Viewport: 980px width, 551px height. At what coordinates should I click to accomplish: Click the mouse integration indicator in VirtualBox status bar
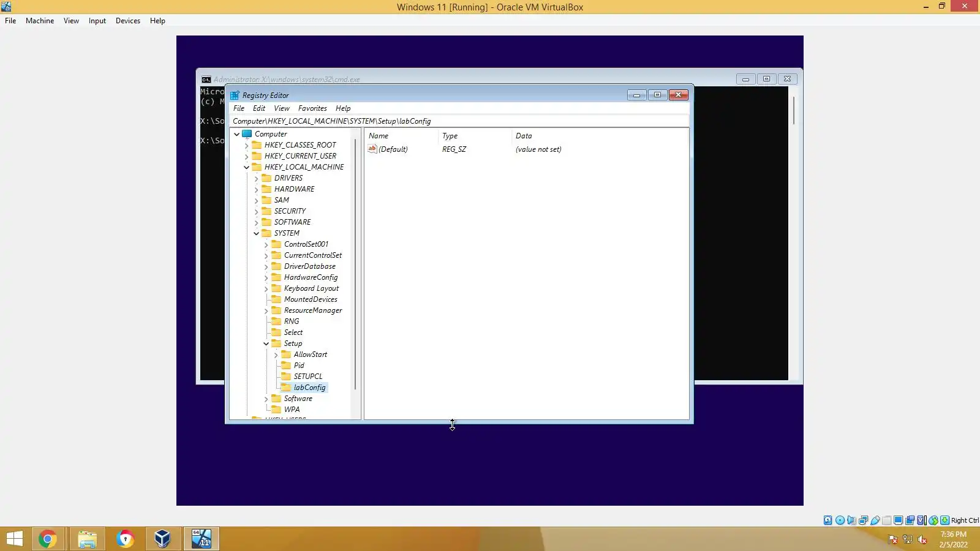click(x=933, y=520)
